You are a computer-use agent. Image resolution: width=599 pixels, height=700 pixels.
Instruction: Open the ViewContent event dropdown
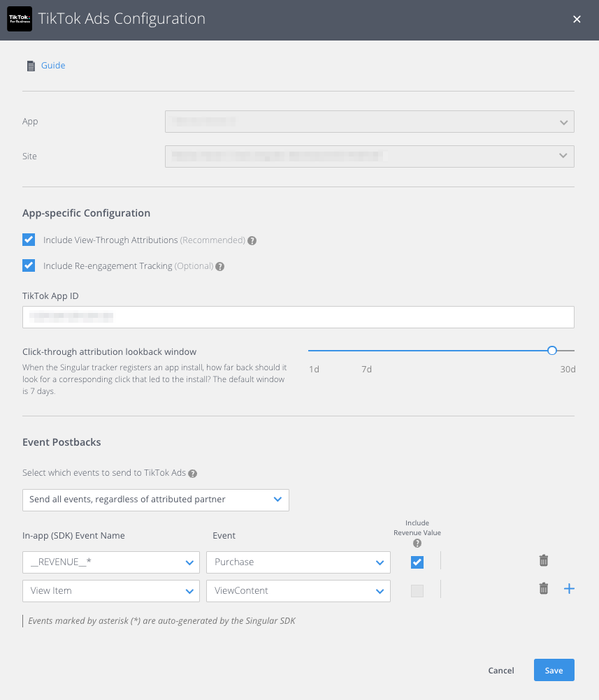(x=298, y=590)
